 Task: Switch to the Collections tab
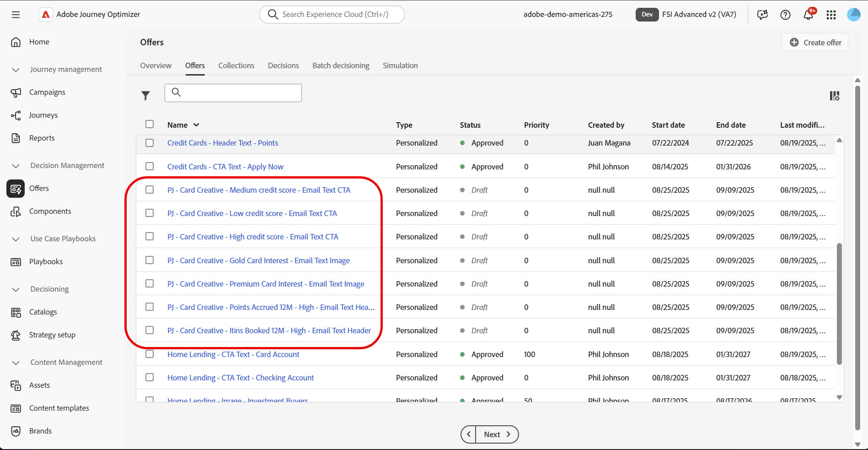[x=236, y=65]
